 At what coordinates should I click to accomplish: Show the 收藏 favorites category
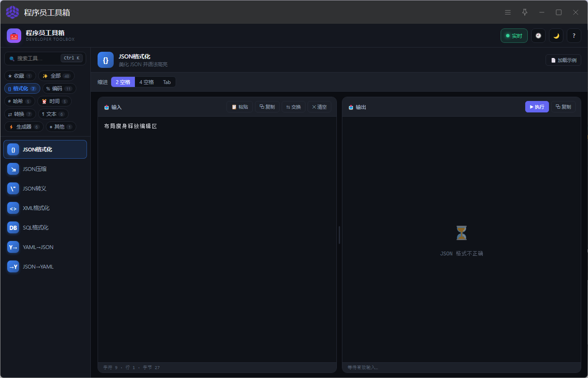[x=20, y=76]
